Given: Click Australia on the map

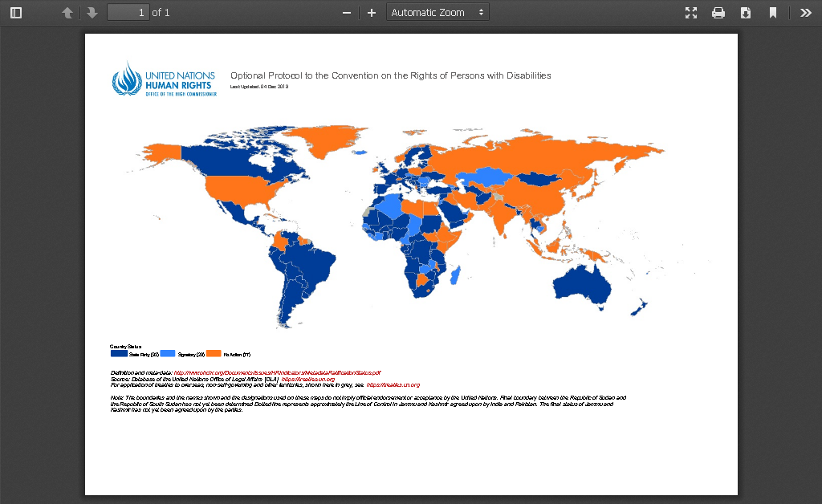Looking at the screenshot, I should [582, 287].
